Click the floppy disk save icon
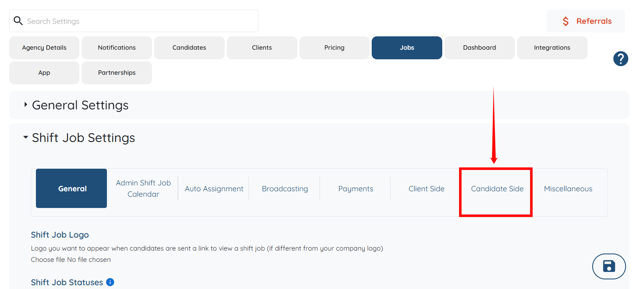 (609, 266)
